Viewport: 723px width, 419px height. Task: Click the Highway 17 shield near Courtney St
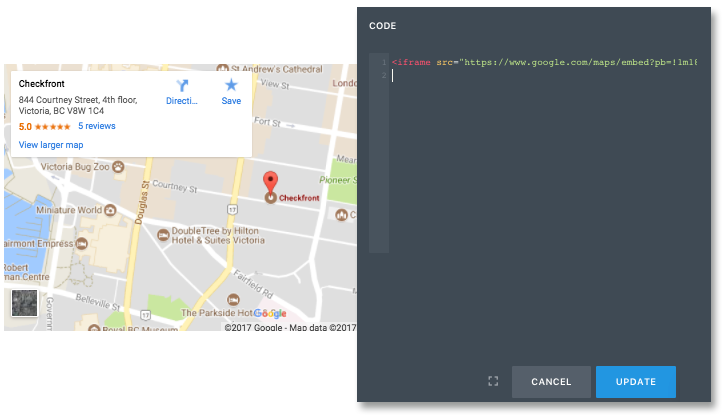point(232,210)
